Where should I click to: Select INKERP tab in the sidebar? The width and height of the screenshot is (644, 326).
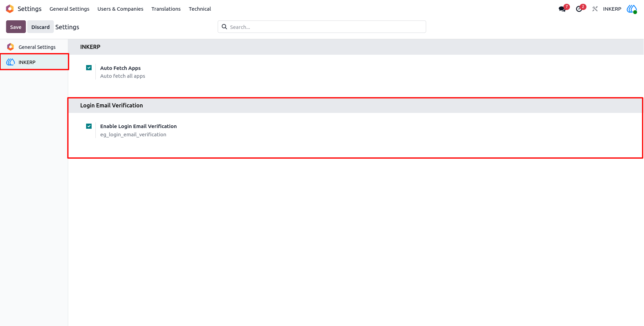click(x=34, y=62)
